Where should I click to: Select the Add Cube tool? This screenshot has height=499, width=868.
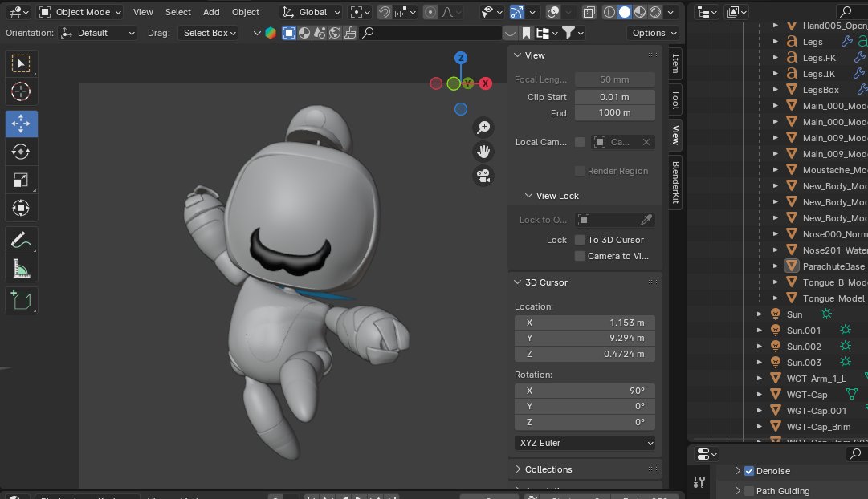pyautogui.click(x=21, y=300)
